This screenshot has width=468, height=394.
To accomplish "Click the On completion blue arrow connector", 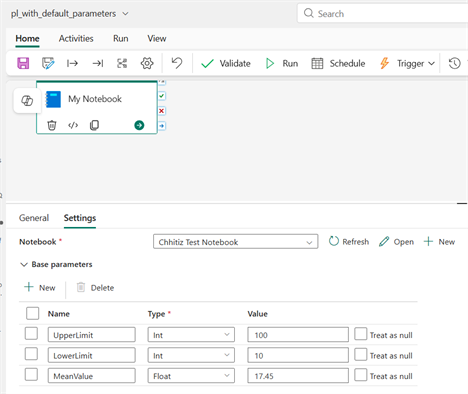I will 162,126.
